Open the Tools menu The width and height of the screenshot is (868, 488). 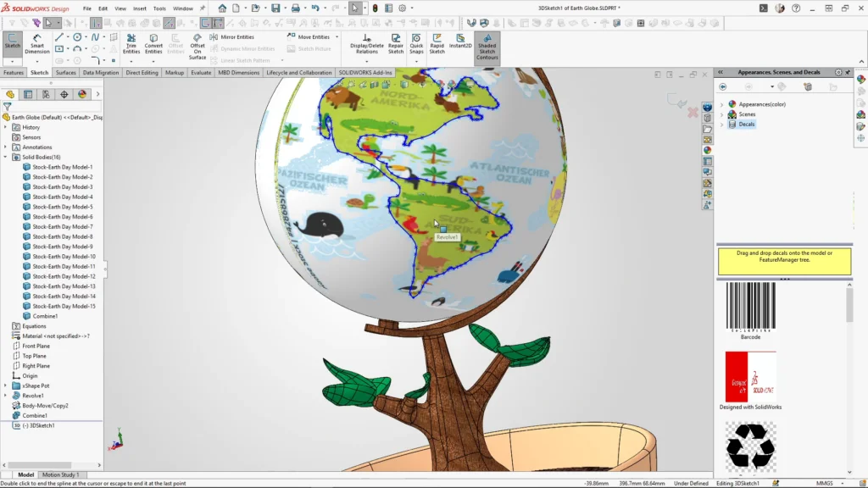pos(159,8)
